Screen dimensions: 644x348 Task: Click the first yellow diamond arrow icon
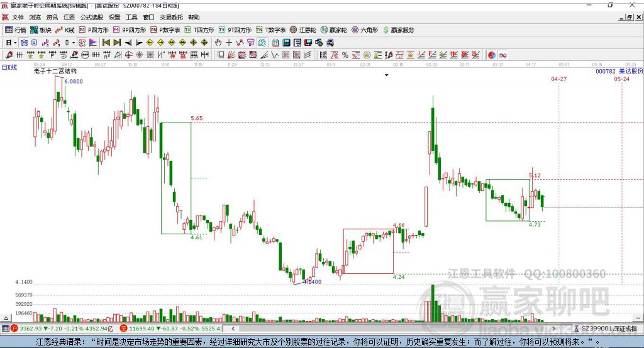click(x=150, y=43)
